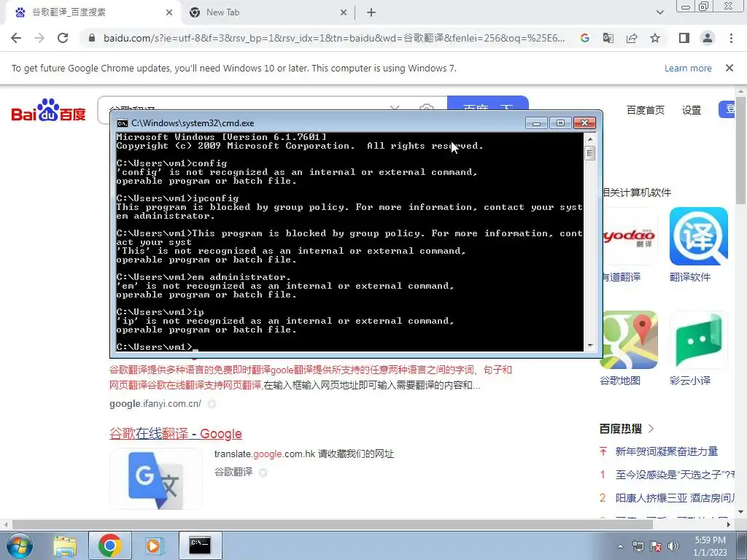This screenshot has height=560, width=747.
Task: Reload the Baidu search page
Action: pos(63,38)
